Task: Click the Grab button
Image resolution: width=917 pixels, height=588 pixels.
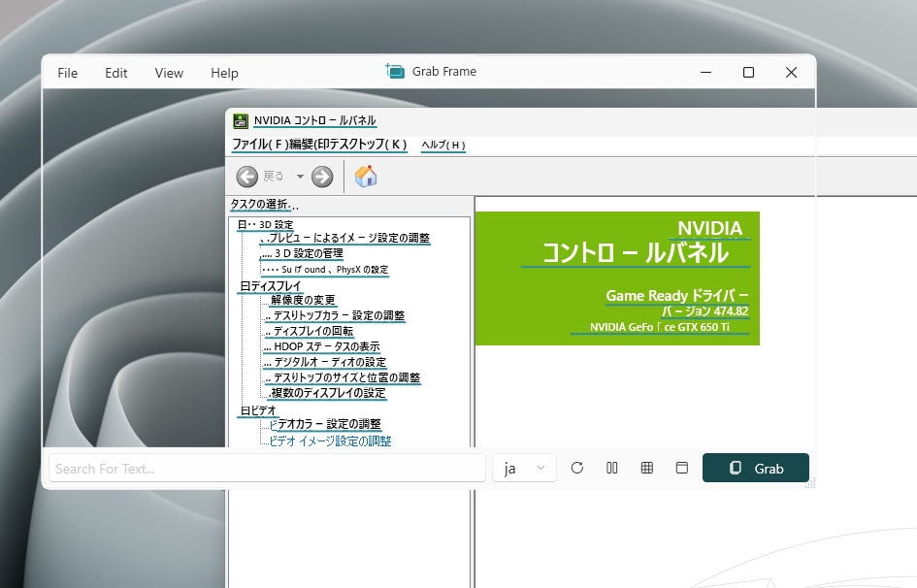Action: tap(756, 469)
